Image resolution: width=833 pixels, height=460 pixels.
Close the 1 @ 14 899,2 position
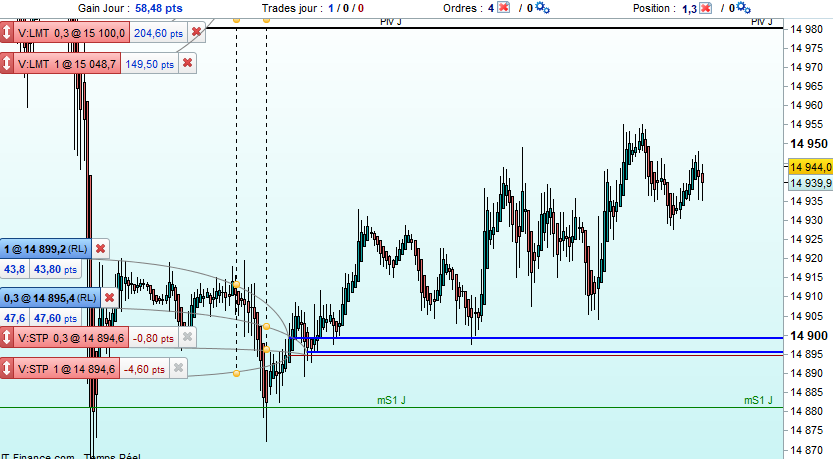100,249
